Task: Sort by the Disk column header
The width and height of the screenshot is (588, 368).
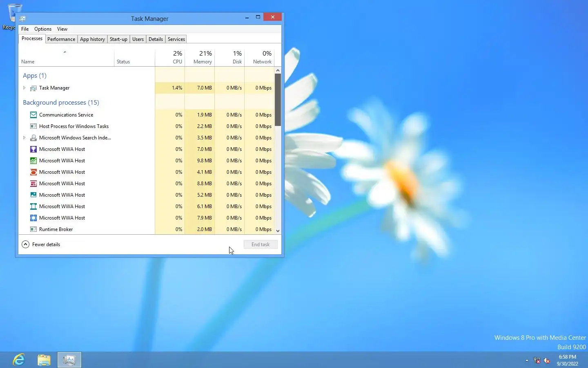Action: click(x=229, y=57)
